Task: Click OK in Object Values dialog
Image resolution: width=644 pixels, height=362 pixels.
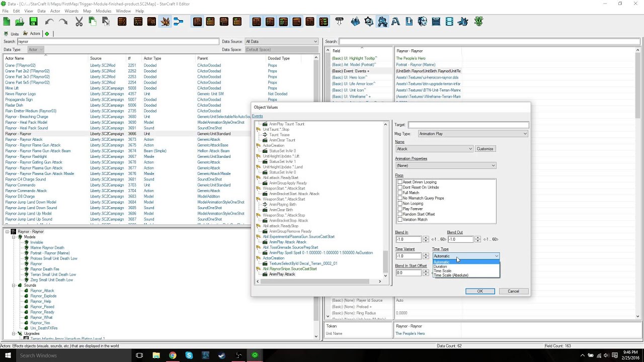Action: [480, 291]
